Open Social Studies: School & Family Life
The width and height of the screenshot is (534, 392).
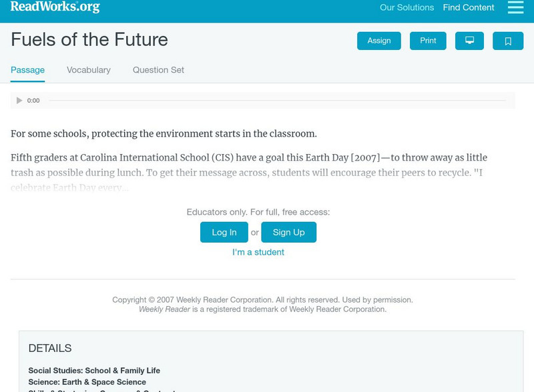(x=94, y=371)
